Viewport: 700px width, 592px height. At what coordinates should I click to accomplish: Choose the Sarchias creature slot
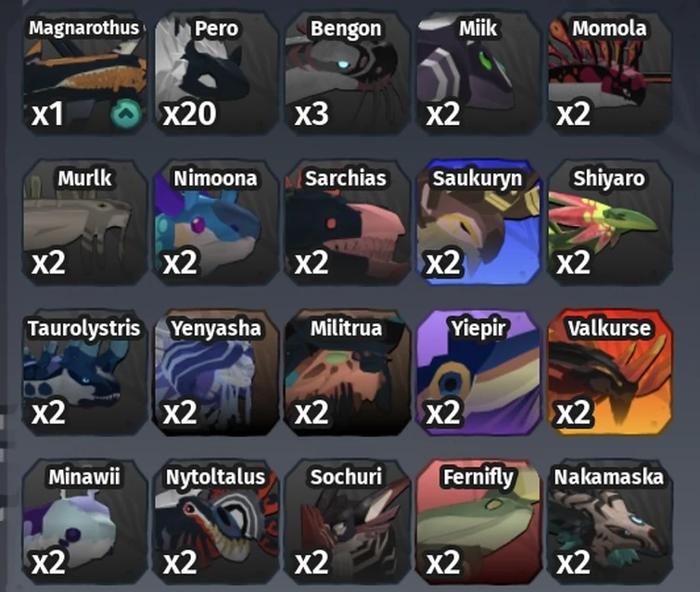coord(348,222)
